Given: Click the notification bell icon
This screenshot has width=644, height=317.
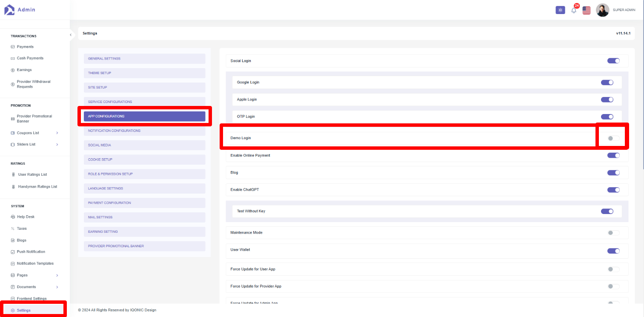Looking at the screenshot, I should pyautogui.click(x=573, y=10).
